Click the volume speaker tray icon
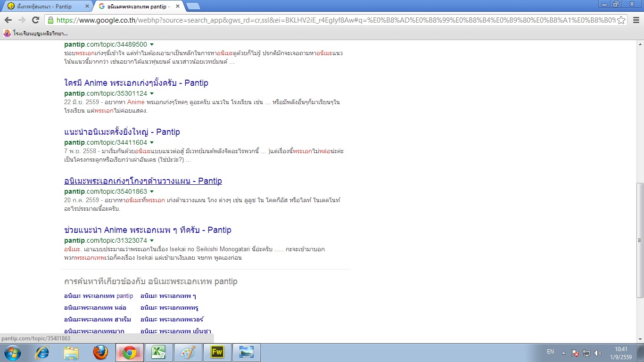Screen dimensions: 644x362 (598, 353)
